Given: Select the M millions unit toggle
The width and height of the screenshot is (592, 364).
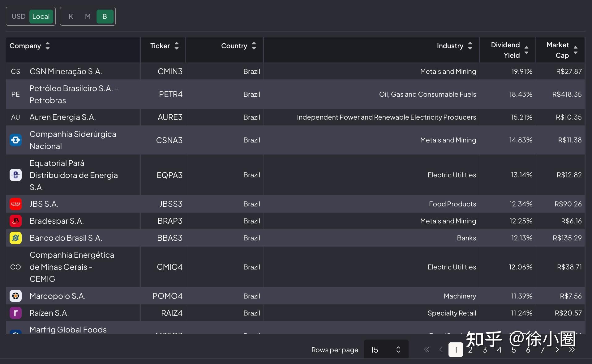Looking at the screenshot, I should [x=88, y=16].
